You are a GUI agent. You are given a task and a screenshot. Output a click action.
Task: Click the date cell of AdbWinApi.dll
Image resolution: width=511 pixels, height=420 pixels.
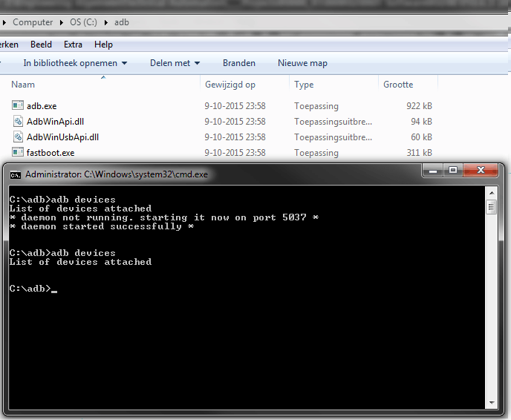(235, 122)
